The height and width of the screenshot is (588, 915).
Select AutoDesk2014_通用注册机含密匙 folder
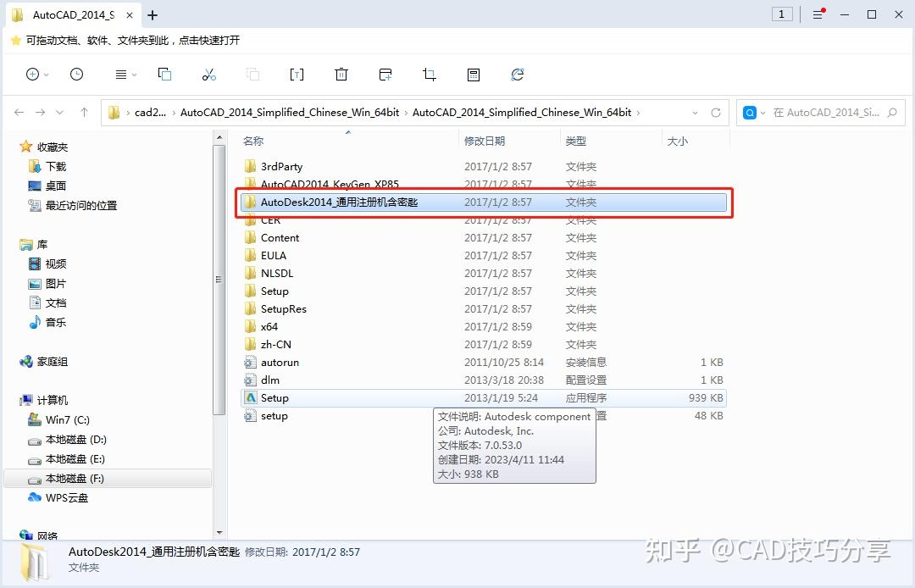483,202
